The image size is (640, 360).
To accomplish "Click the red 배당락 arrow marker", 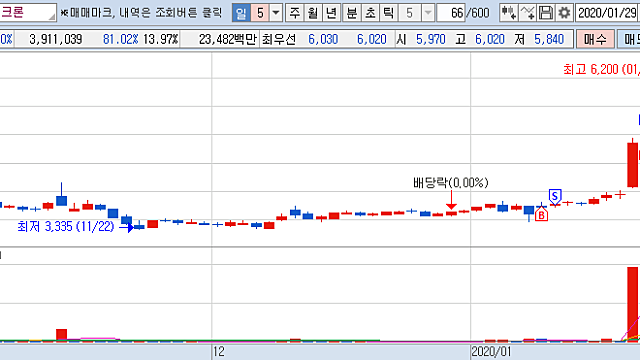I will pyautogui.click(x=451, y=200).
